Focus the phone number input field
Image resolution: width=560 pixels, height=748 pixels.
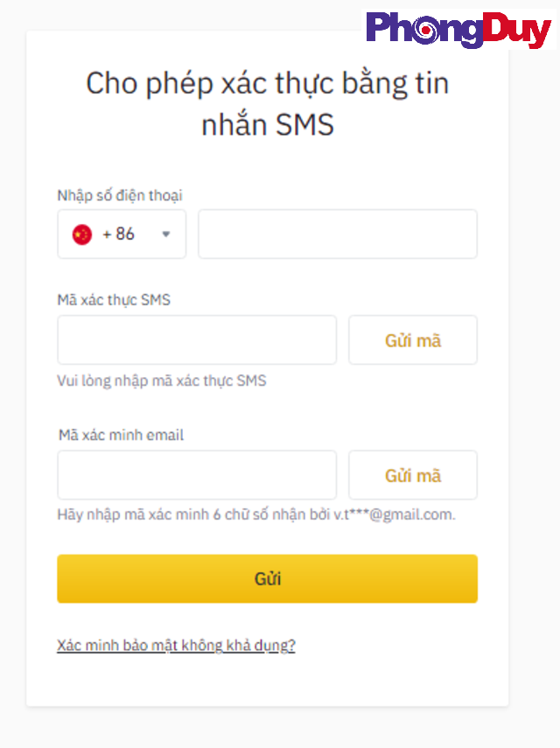tap(337, 234)
